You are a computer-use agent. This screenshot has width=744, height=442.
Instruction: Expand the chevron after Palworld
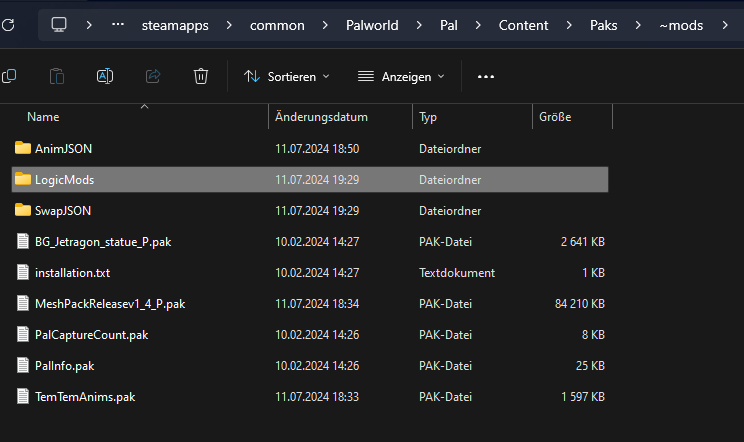419,25
